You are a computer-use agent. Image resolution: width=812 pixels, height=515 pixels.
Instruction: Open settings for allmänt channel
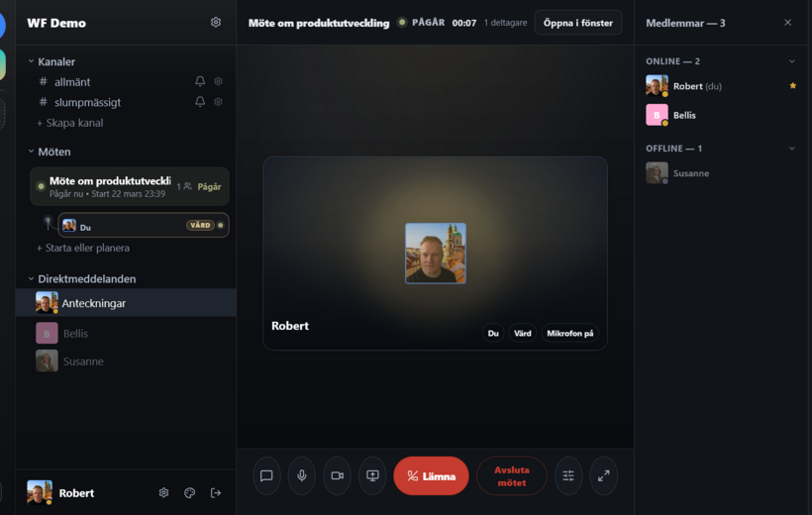click(x=218, y=81)
